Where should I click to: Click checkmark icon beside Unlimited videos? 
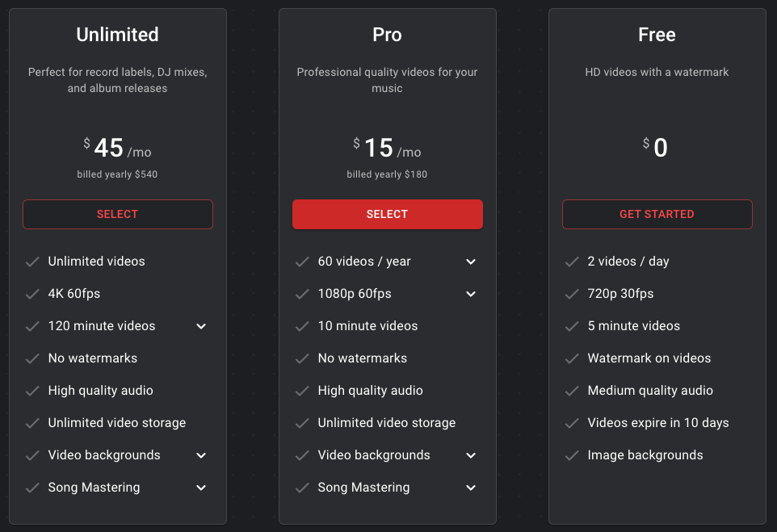[x=32, y=262]
